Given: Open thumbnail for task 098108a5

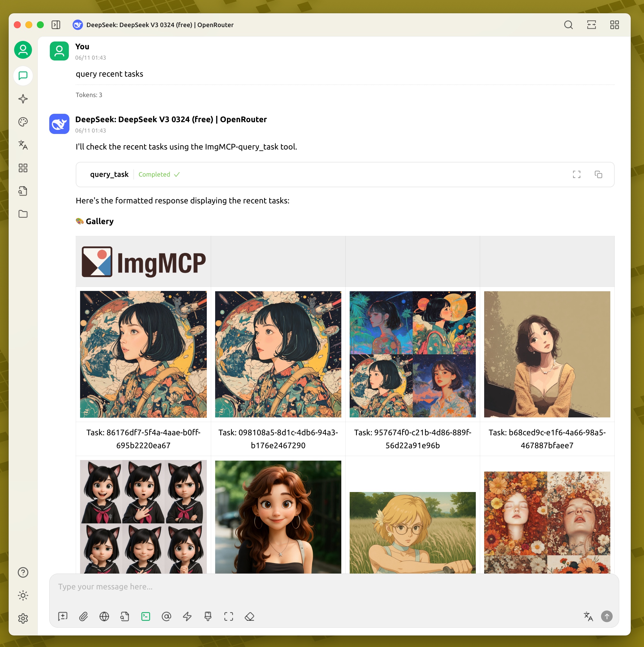Looking at the screenshot, I should tap(278, 354).
